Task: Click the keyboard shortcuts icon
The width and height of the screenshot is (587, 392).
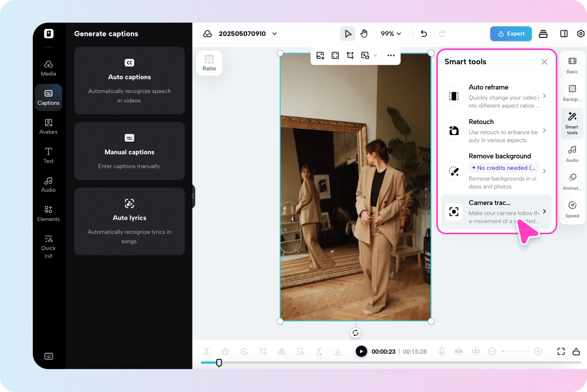Action: pyautogui.click(x=49, y=356)
